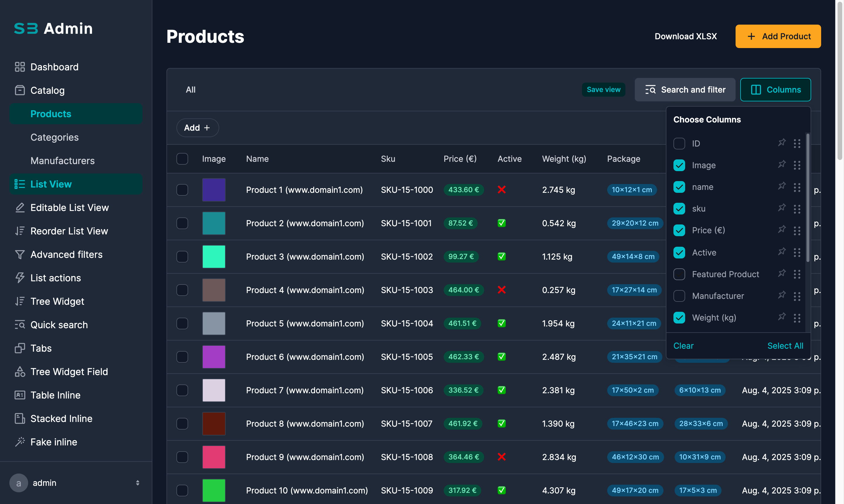Expand the admin user menu
This screenshot has width=844, height=504.
pos(137,483)
